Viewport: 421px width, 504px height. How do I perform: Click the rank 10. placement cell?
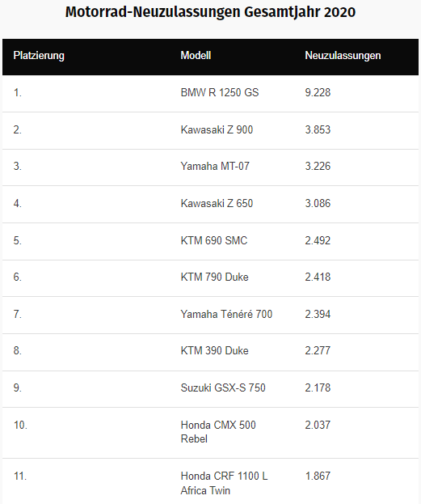pos(20,425)
